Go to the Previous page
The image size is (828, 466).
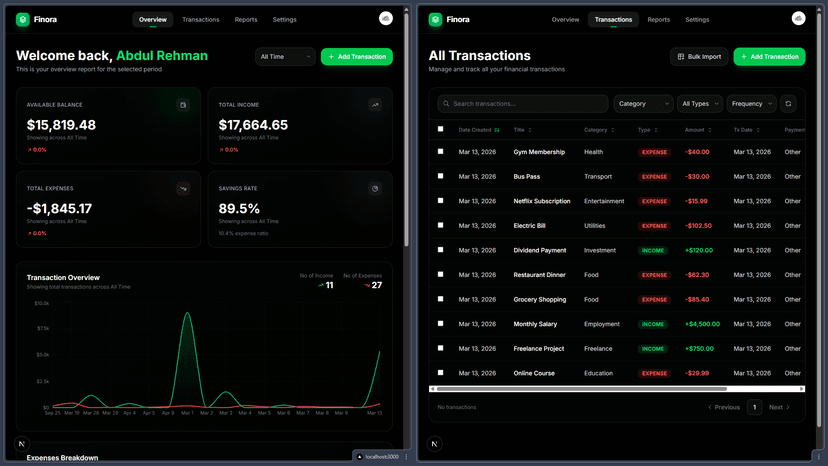[x=724, y=407]
